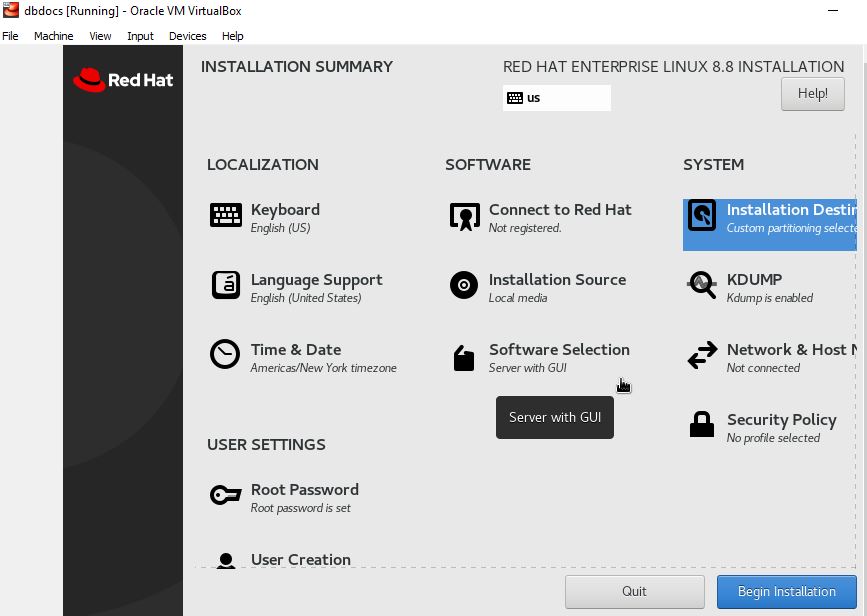Image resolution: width=867 pixels, height=616 pixels.
Task: Click the Network & Host Name arrows icon
Action: click(x=702, y=355)
